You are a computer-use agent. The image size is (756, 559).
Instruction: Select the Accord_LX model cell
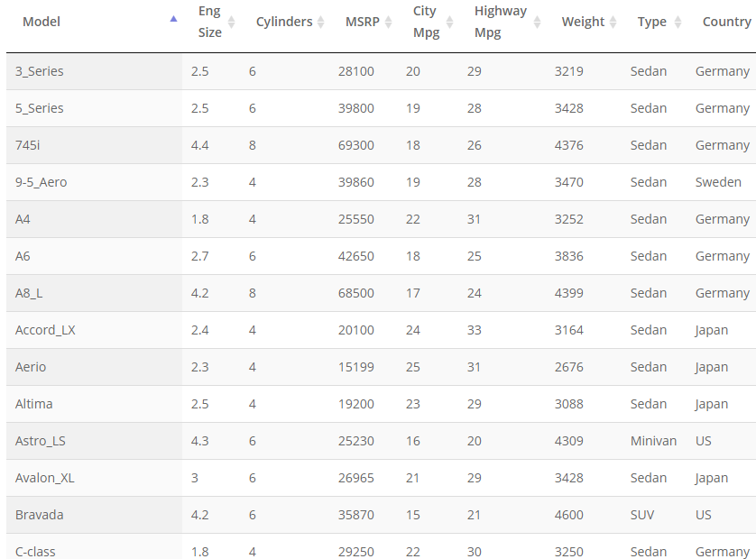click(95, 330)
